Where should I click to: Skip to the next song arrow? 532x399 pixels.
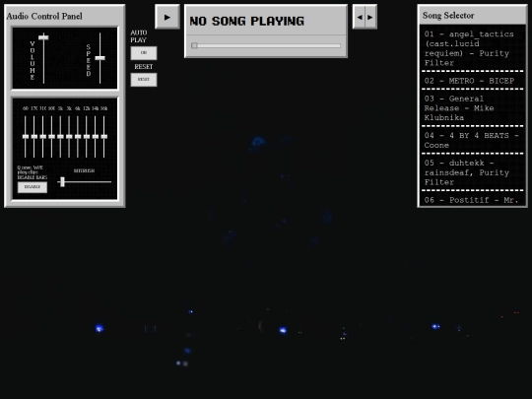coord(370,17)
